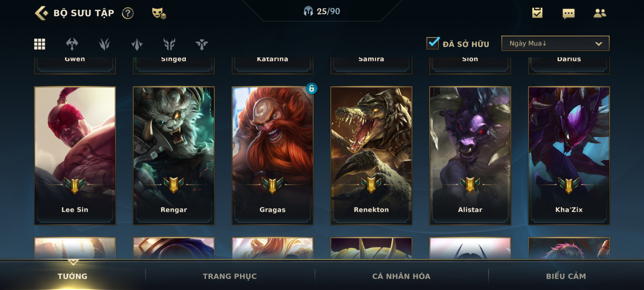
Task: Click the Gragas level 6 badge
Action: (x=311, y=88)
